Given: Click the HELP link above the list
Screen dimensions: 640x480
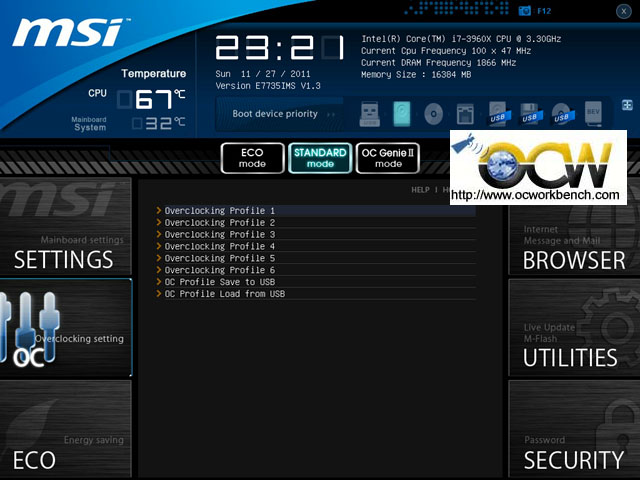Looking at the screenshot, I should [420, 190].
